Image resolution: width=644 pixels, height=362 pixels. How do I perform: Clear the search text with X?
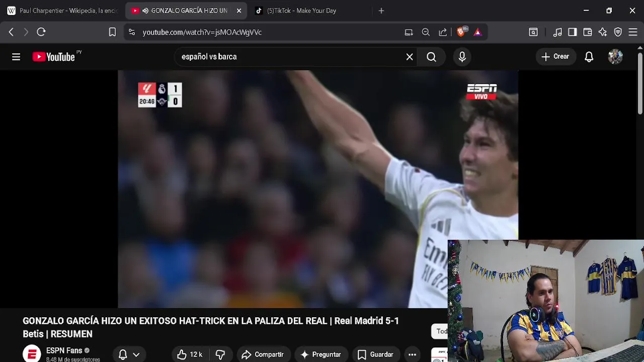[410, 57]
